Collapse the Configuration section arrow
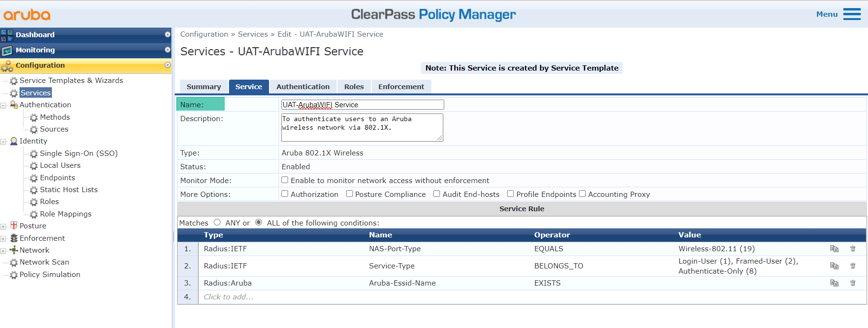Screen dimensions: 868x328 [168, 65]
